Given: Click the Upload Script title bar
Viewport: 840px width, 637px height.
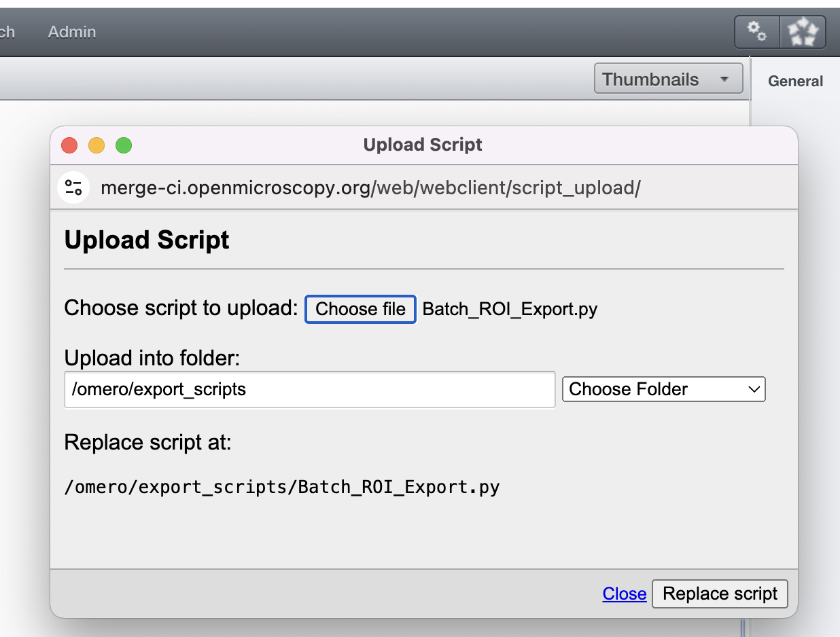Looking at the screenshot, I should click(422, 144).
